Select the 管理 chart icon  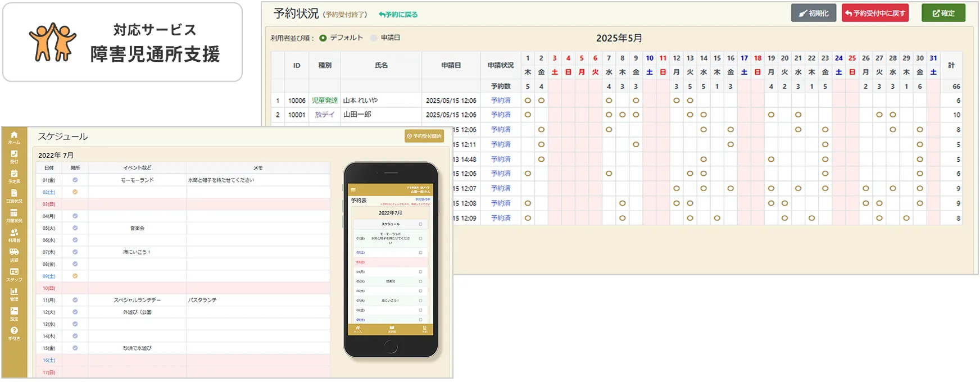(x=14, y=295)
